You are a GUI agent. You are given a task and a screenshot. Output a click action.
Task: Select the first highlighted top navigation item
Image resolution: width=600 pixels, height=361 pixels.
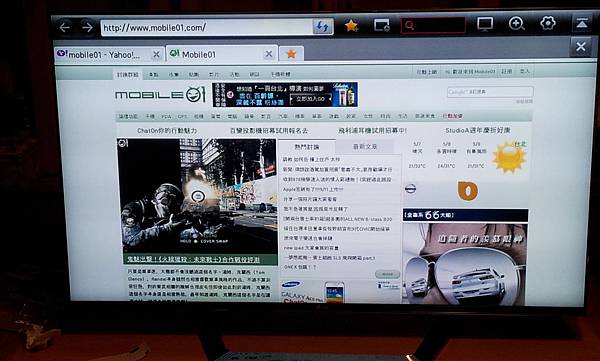click(x=128, y=74)
